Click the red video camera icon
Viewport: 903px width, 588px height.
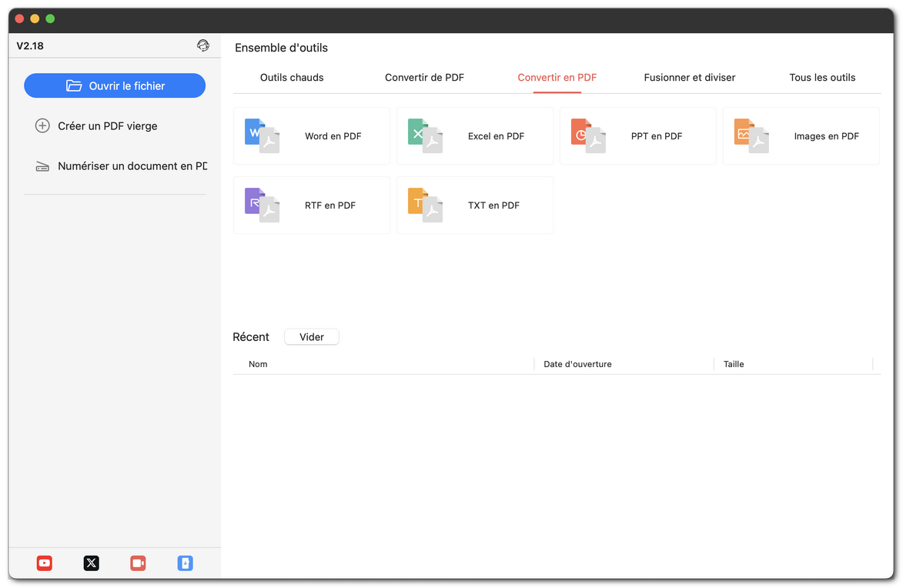click(x=138, y=563)
